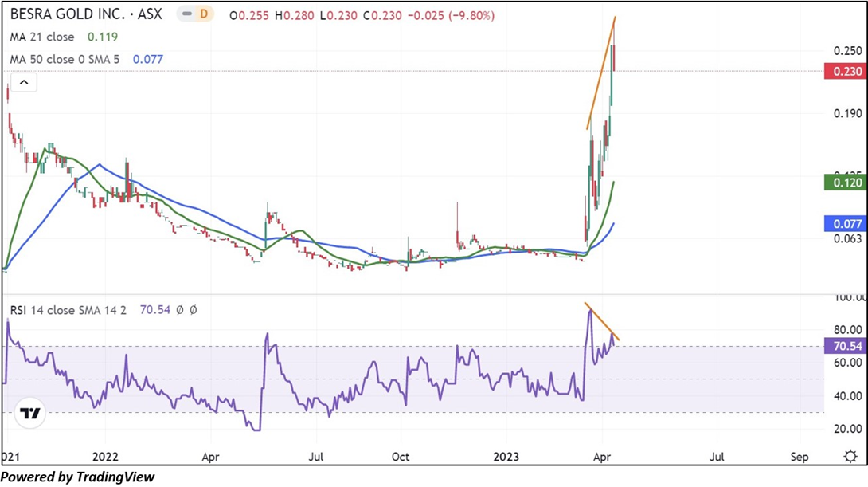Click the 80.00 RSI axis label

(847, 330)
